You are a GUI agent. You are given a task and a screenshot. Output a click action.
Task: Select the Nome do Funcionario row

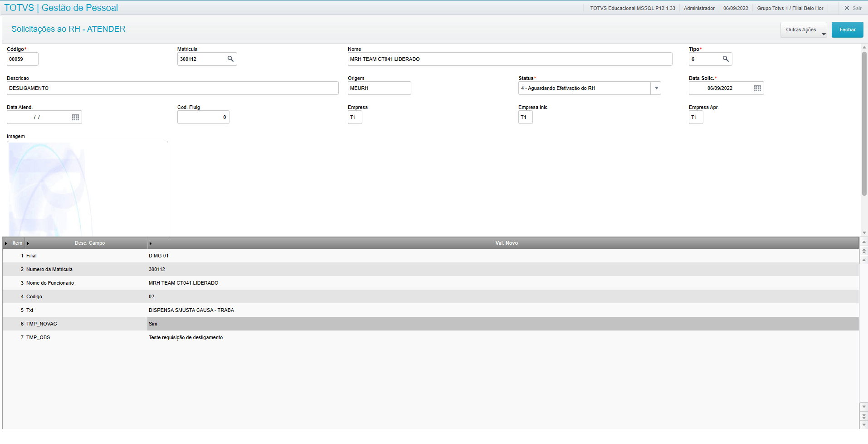[430, 283]
